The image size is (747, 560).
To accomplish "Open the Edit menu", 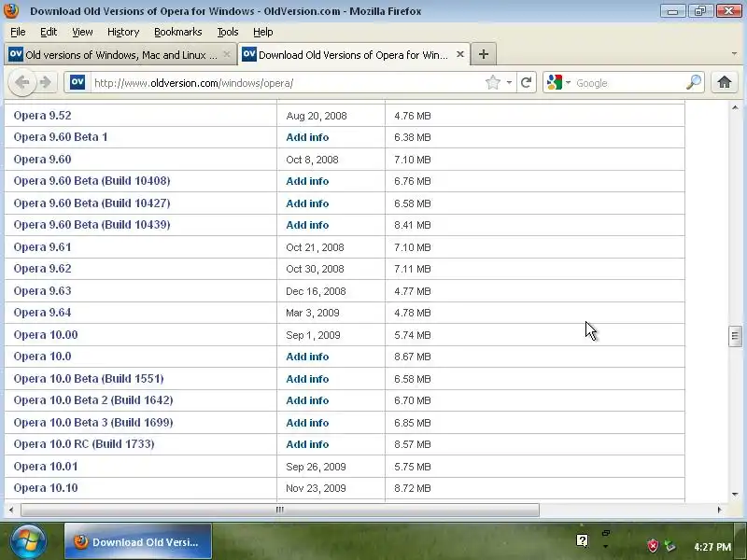I will (x=49, y=32).
